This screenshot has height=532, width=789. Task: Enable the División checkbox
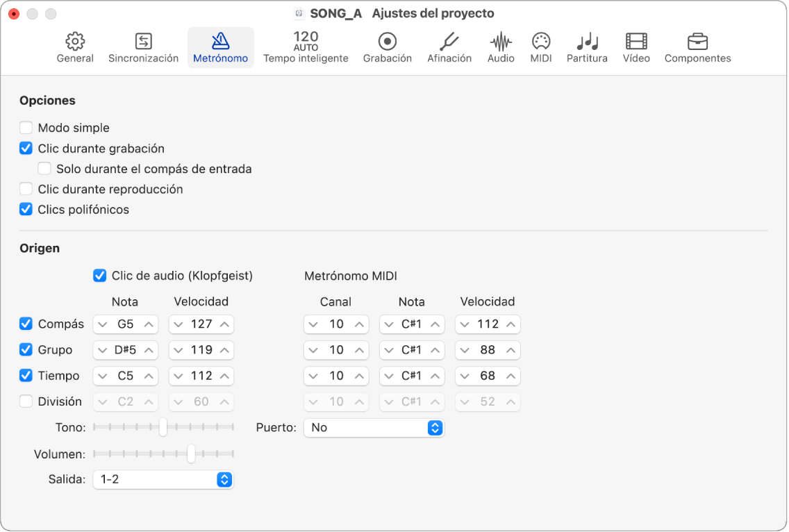tap(26, 401)
